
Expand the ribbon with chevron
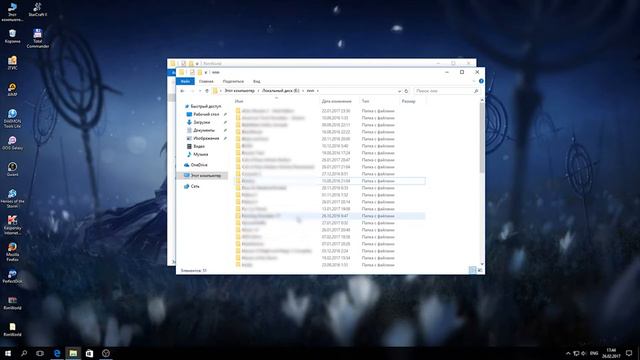(475, 81)
